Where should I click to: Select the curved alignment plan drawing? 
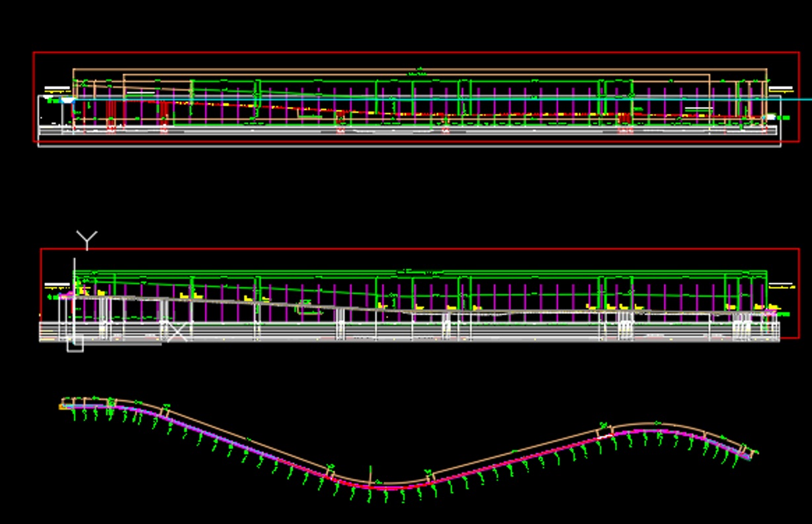tap(409, 449)
